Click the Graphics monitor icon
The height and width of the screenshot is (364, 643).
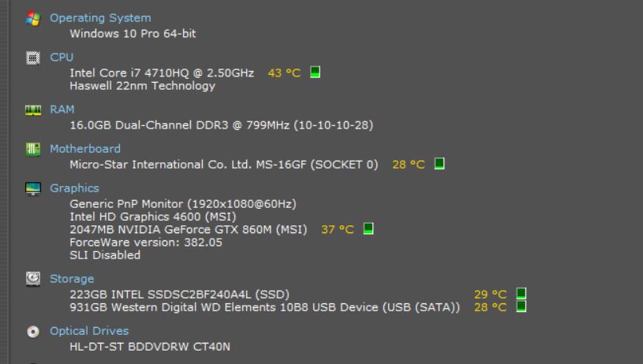click(x=33, y=189)
